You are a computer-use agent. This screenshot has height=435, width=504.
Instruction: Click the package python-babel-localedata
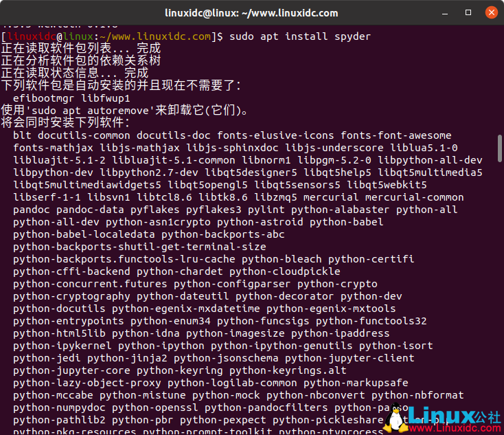(84, 234)
